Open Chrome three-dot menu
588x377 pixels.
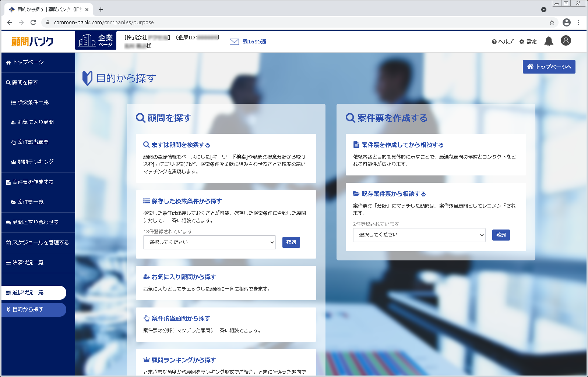(x=579, y=22)
